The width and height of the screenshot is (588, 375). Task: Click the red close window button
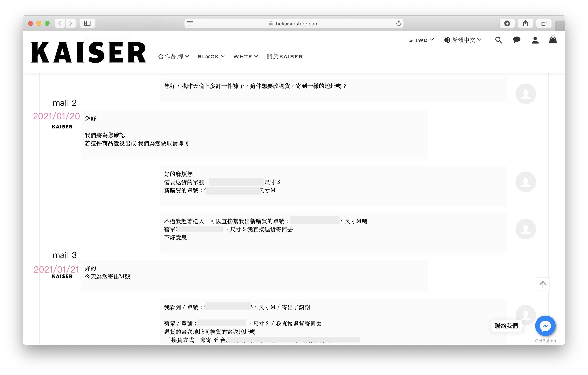tap(31, 24)
